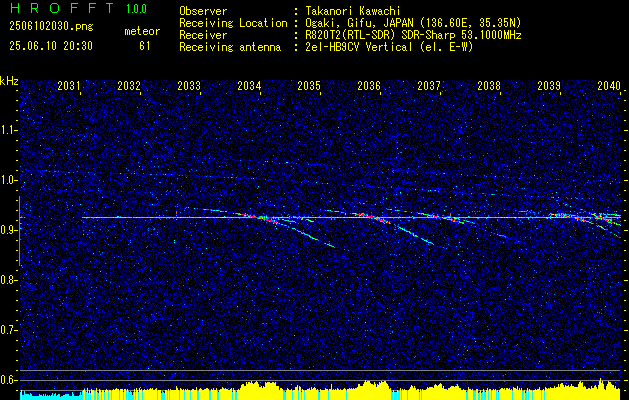Click the 2040 time marker

[x=609, y=85]
